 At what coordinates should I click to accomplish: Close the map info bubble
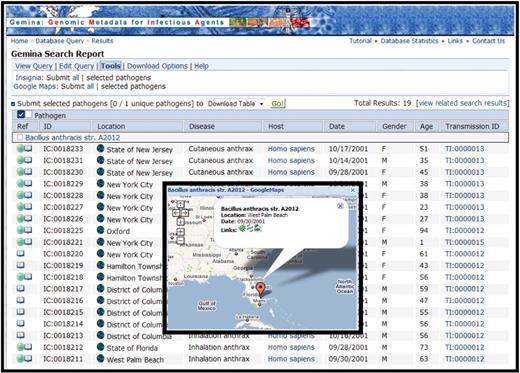[340, 206]
